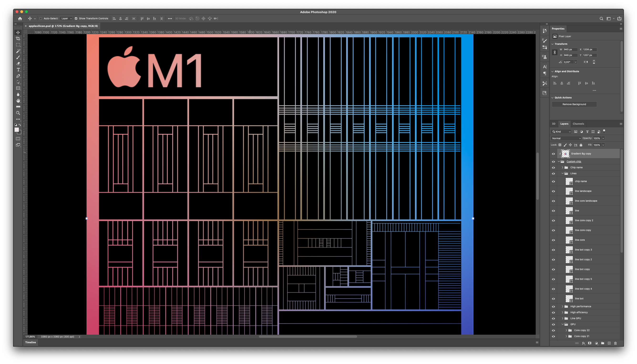This screenshot has width=637, height=364.
Task: Select the Eraser tool
Action: coord(18,63)
